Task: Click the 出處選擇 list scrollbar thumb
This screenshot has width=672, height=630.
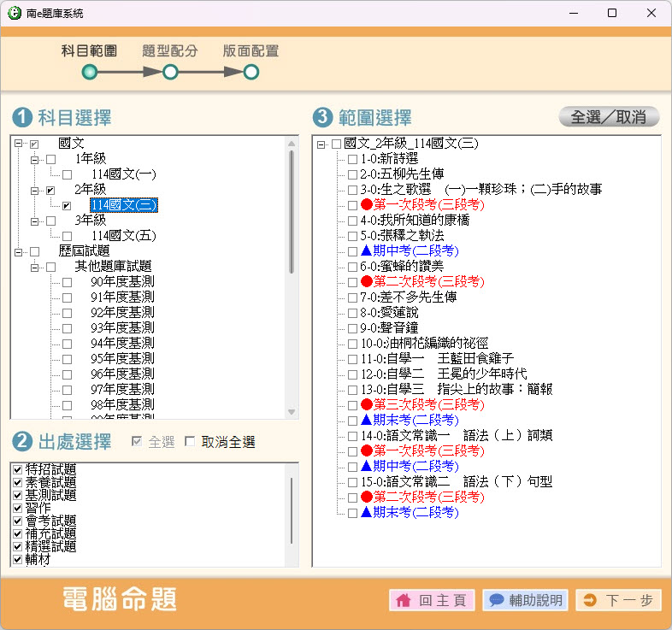Action: pos(292,510)
